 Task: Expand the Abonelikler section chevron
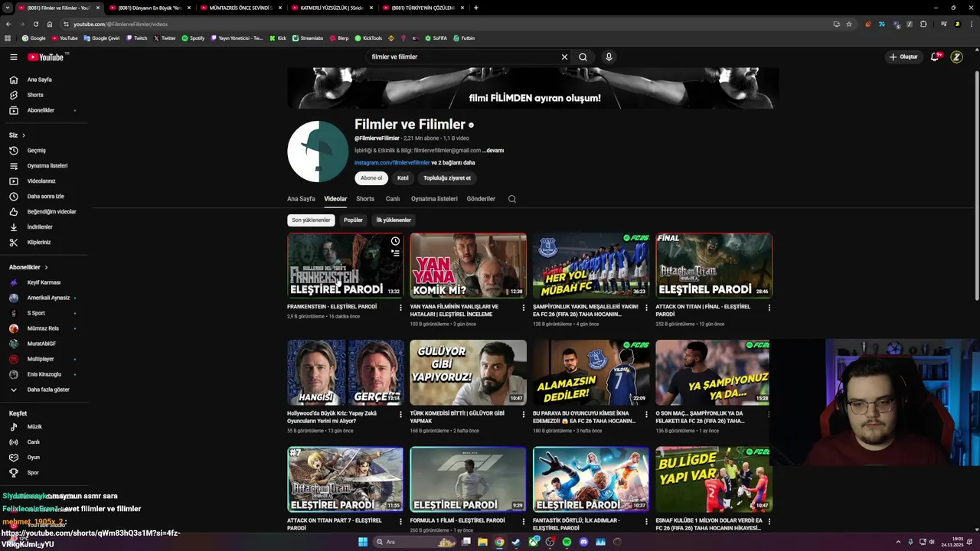click(x=46, y=267)
